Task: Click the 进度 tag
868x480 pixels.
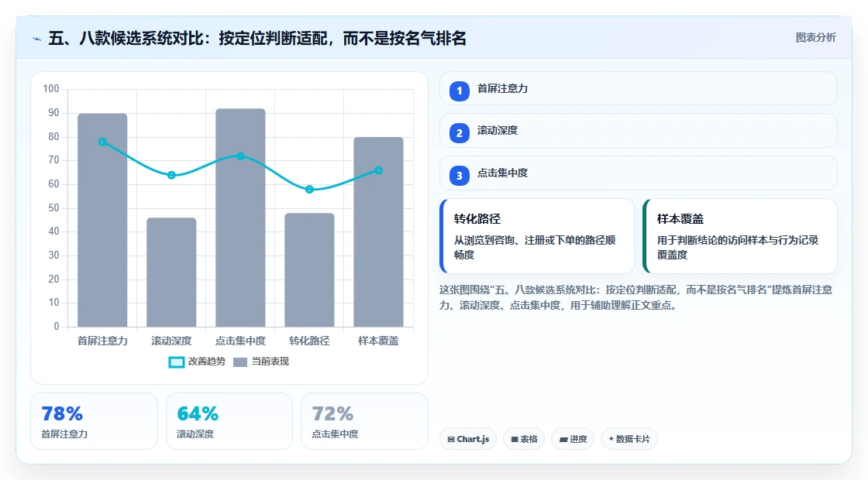Action: 573,439
